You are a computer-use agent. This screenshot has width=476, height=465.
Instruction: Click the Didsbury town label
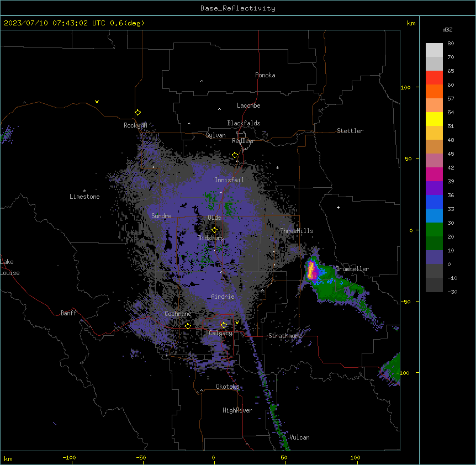tap(211, 238)
